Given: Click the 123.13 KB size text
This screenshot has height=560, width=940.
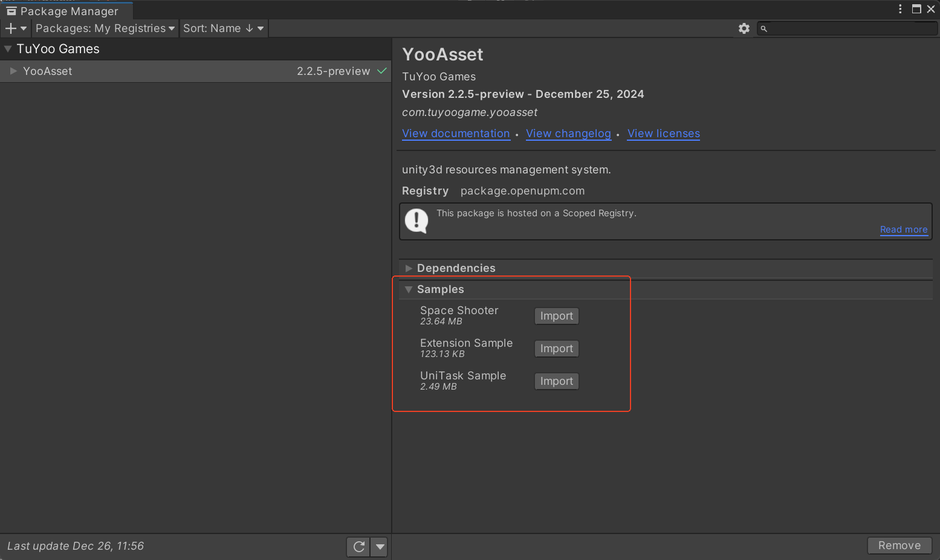Looking at the screenshot, I should click(442, 354).
